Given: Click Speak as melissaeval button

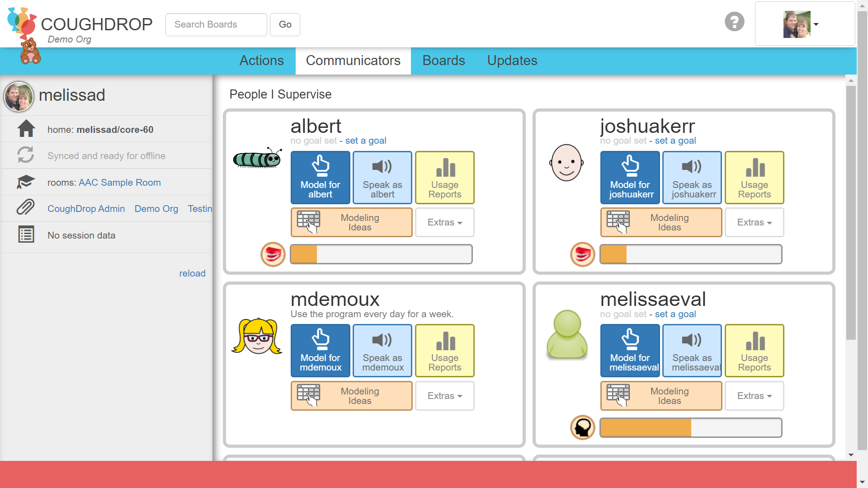Looking at the screenshot, I should click(x=692, y=351).
